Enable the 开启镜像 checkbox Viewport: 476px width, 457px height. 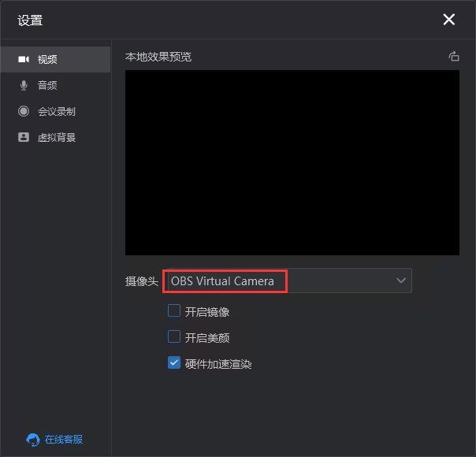click(174, 311)
